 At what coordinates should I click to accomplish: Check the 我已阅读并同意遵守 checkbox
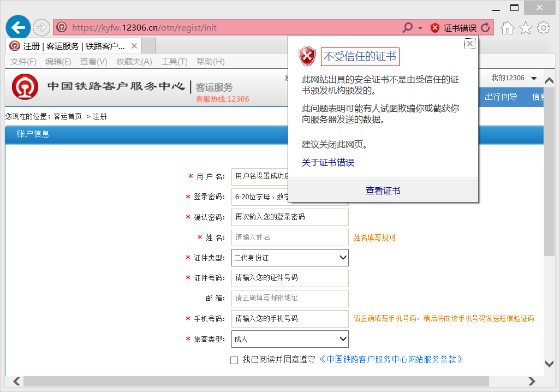click(x=234, y=360)
